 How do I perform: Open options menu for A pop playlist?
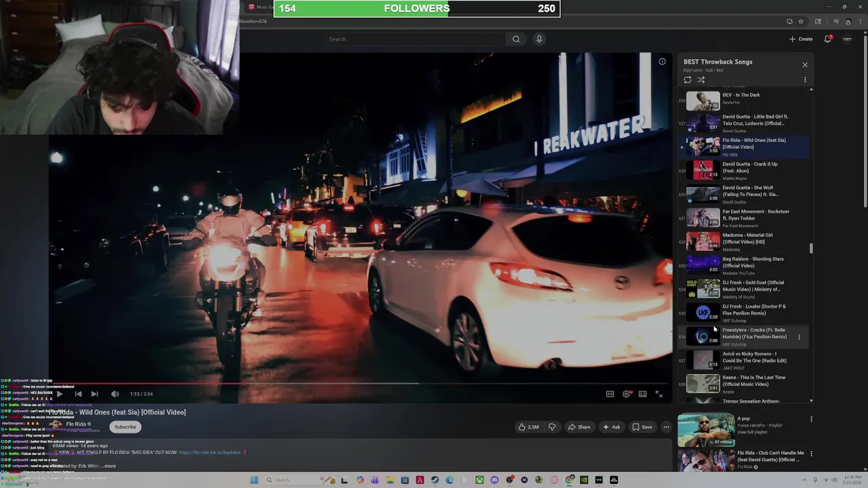click(x=811, y=420)
